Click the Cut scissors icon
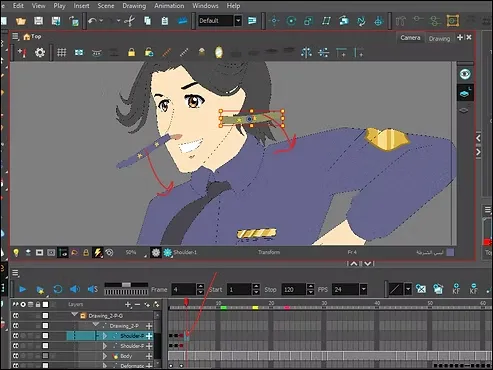This screenshot has width=493, height=370. pyautogui.click(x=130, y=21)
